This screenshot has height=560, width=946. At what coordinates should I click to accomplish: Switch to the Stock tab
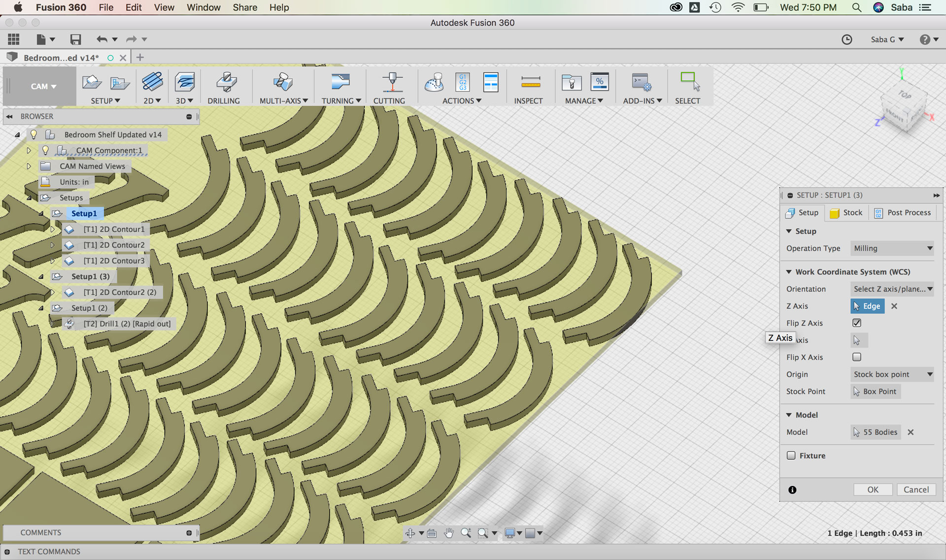[846, 213]
